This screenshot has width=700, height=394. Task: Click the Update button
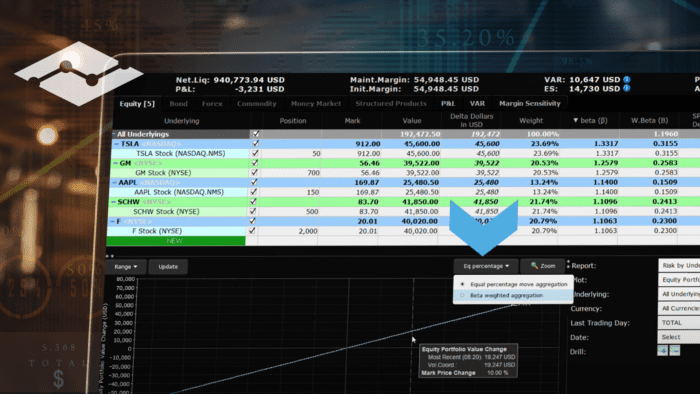pyautogui.click(x=168, y=267)
